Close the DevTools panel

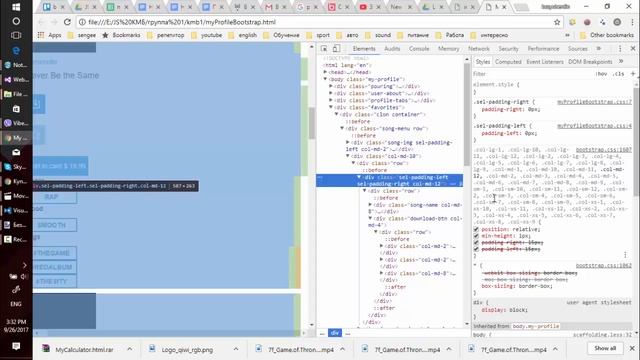tap(633, 49)
